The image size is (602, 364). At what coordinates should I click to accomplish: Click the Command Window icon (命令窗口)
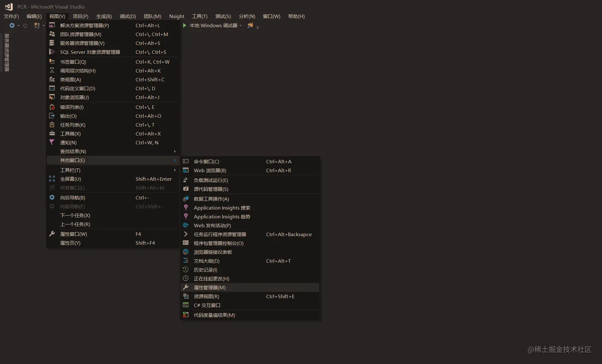[186, 161]
